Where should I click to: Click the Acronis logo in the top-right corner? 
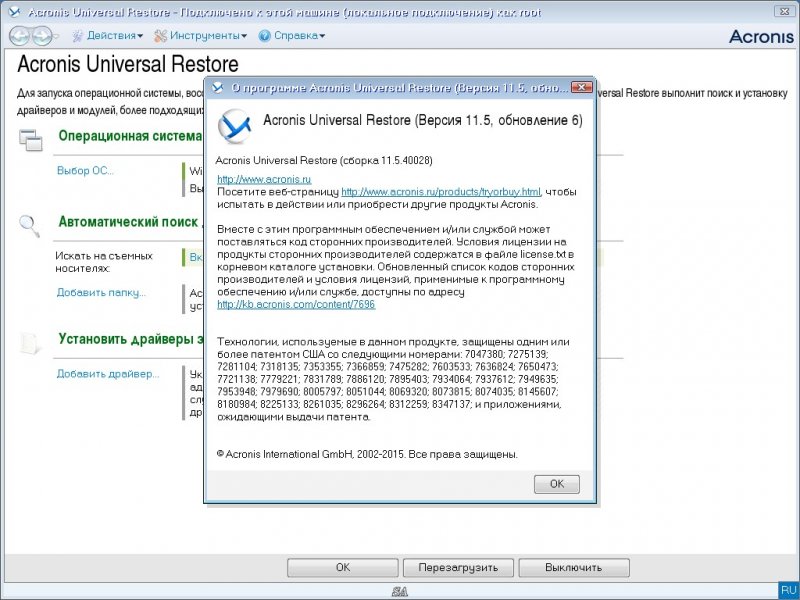point(761,36)
